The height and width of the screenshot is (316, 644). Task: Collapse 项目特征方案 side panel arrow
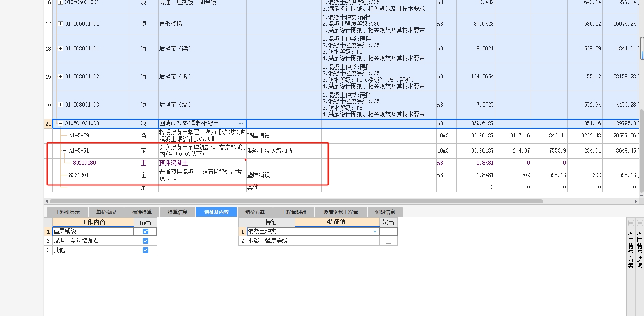[x=631, y=223]
